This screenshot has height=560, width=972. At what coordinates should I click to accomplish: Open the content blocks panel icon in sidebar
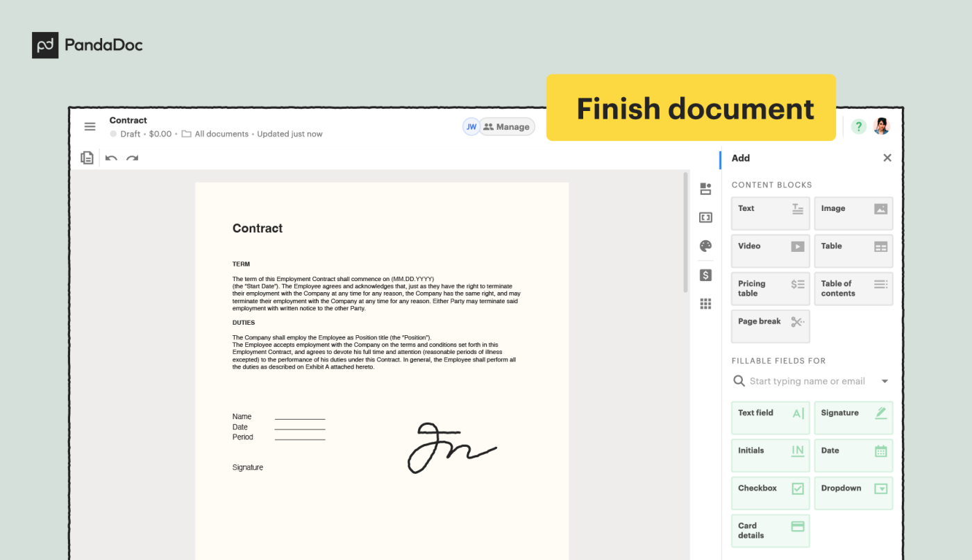(x=705, y=188)
